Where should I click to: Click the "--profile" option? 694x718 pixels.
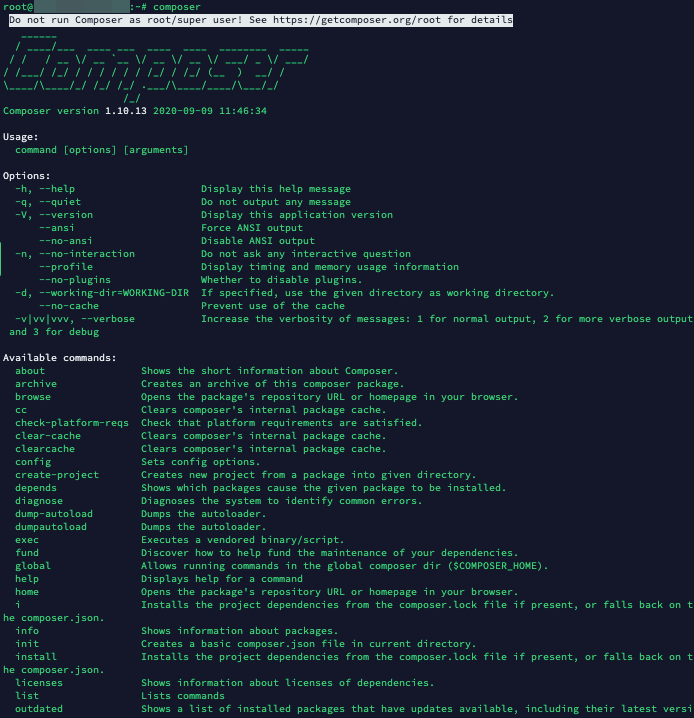click(66, 267)
